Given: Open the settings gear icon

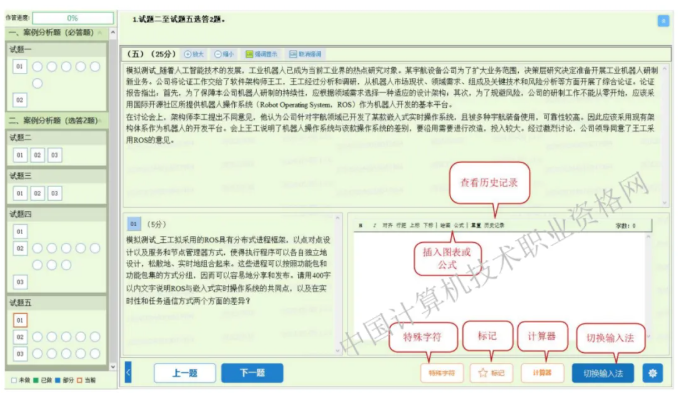Looking at the screenshot, I should [x=654, y=373].
